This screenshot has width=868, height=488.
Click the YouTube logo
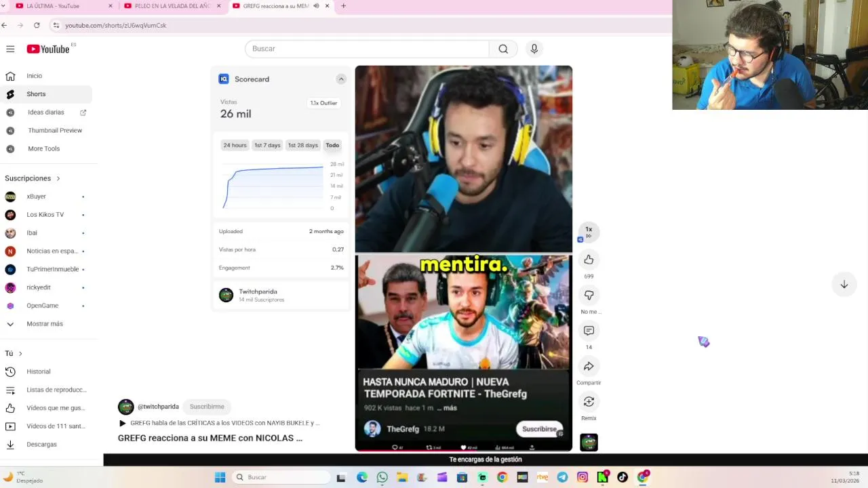click(x=48, y=49)
